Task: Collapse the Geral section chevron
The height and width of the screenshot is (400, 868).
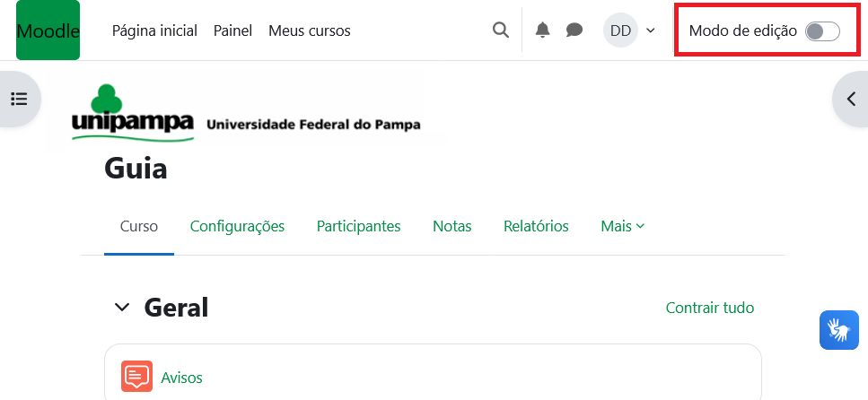Action: click(x=121, y=308)
